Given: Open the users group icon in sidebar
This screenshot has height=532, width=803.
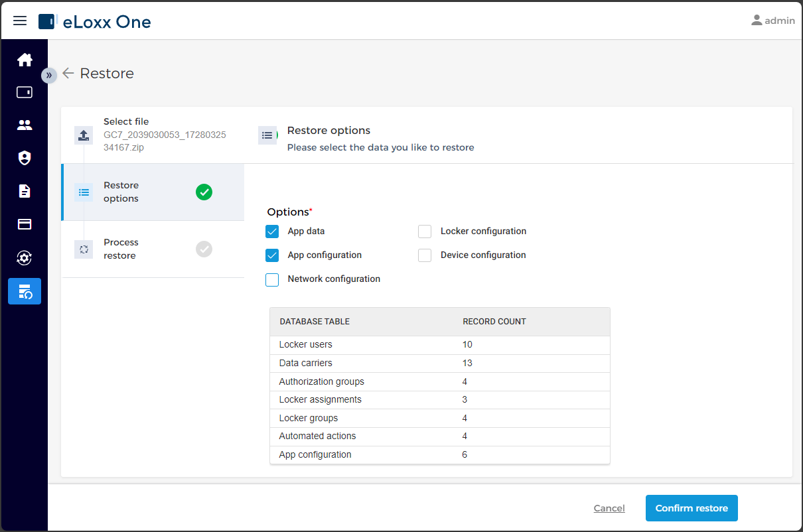Looking at the screenshot, I should 25,125.
